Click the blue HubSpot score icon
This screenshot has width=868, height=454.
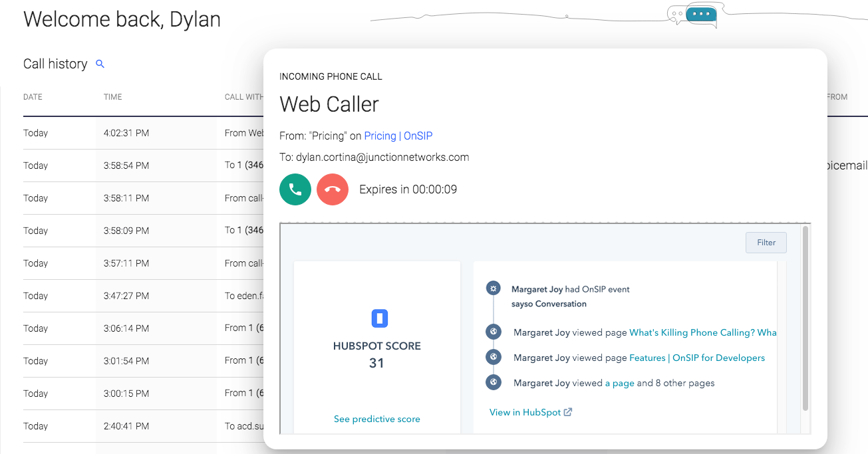tap(379, 318)
